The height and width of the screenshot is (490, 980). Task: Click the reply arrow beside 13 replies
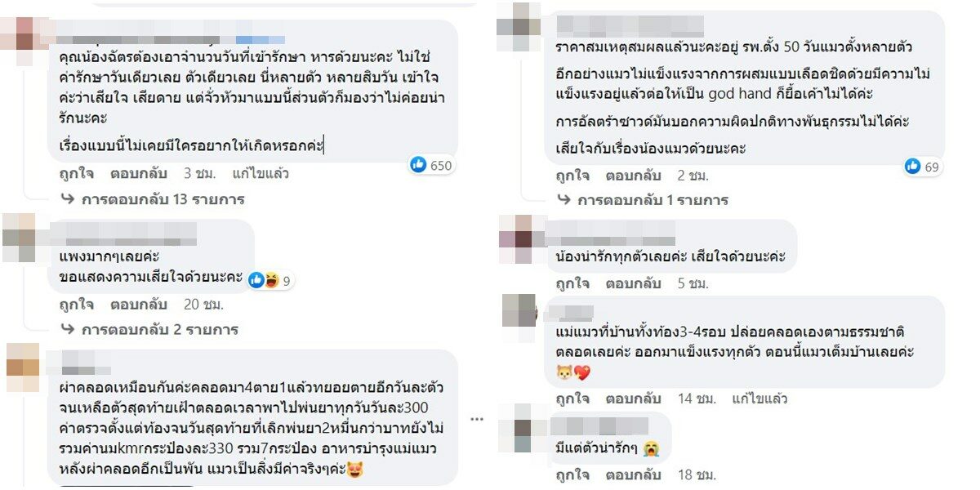pyautogui.click(x=68, y=198)
